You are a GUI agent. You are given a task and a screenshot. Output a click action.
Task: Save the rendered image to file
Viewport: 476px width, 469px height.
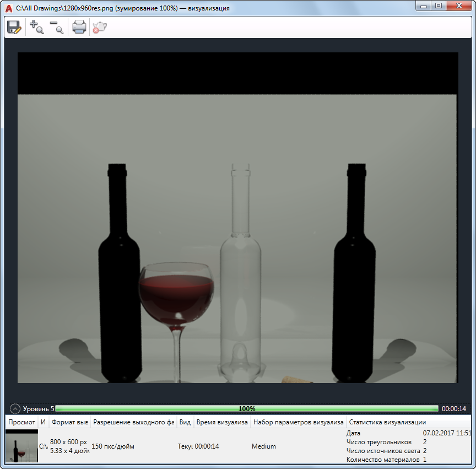pyautogui.click(x=14, y=27)
